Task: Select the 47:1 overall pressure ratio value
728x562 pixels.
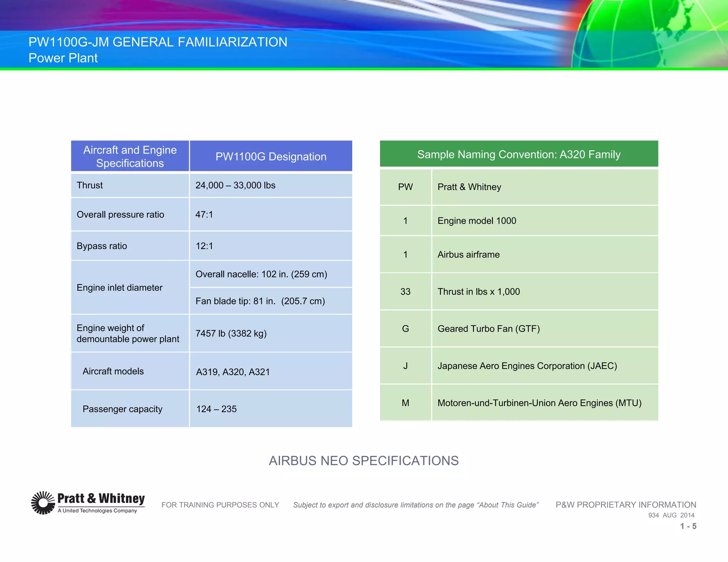Action: 204,215
